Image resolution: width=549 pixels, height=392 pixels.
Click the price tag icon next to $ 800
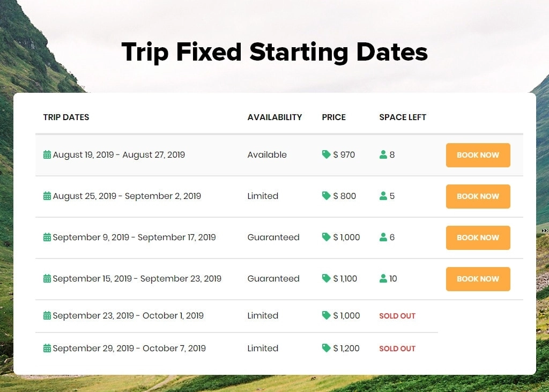tap(326, 196)
